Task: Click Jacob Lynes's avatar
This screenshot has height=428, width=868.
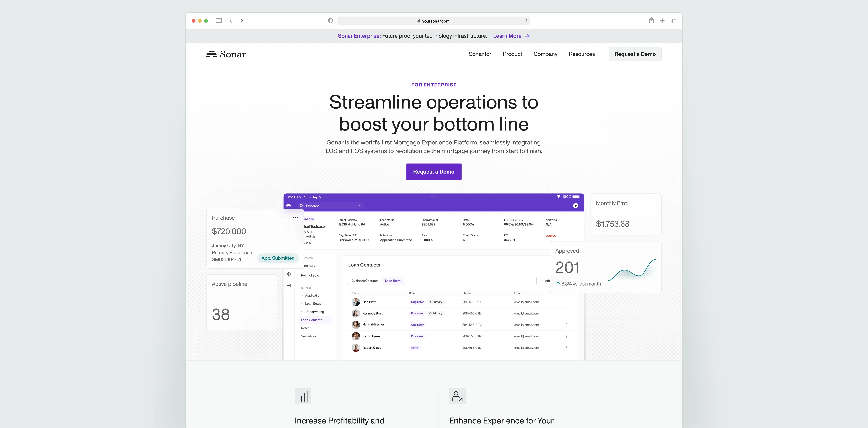Action: coord(355,336)
